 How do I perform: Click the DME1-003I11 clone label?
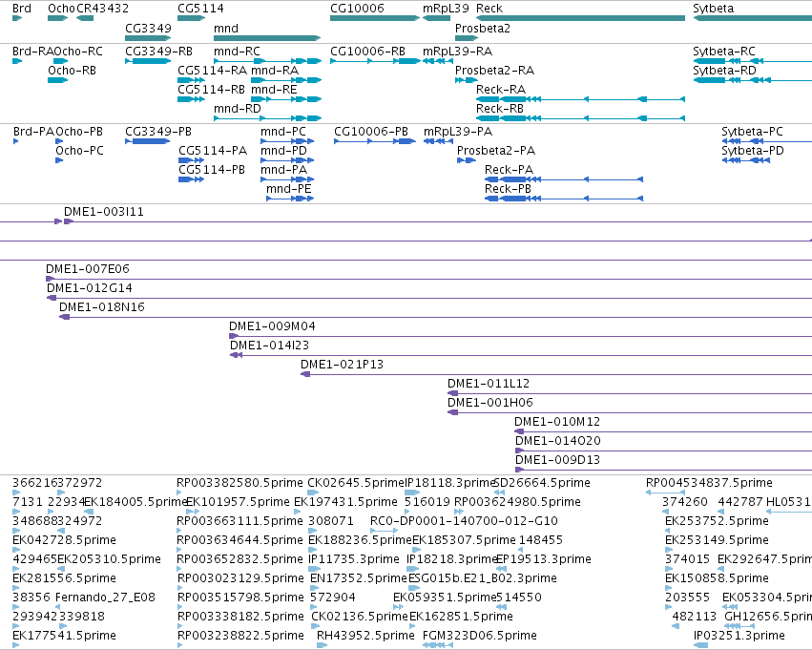[x=104, y=212]
